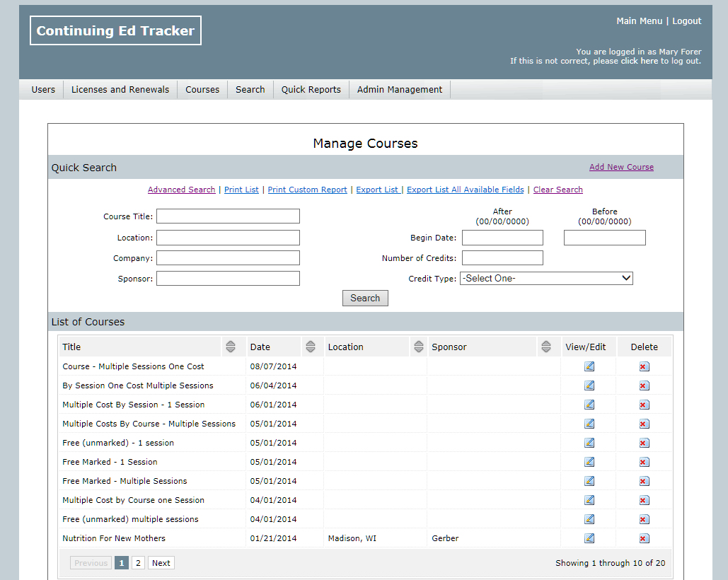Sort list using Location column sort arrows
The width and height of the screenshot is (728, 580).
click(417, 347)
